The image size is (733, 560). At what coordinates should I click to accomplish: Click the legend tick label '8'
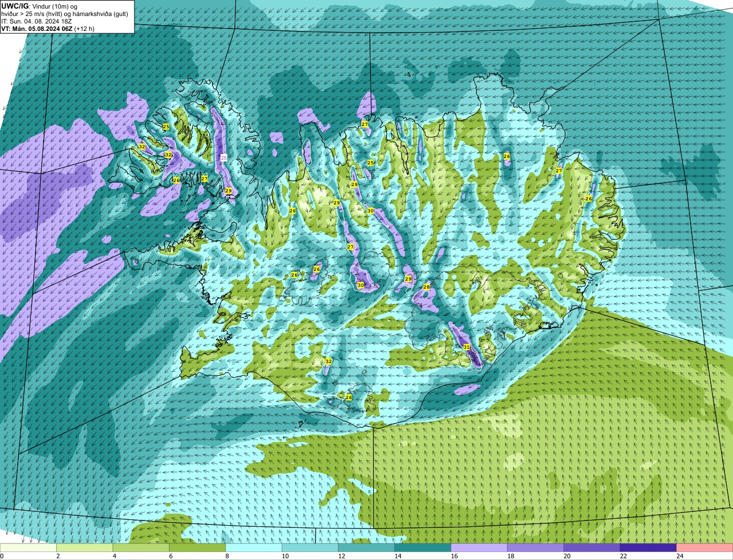[226, 556]
